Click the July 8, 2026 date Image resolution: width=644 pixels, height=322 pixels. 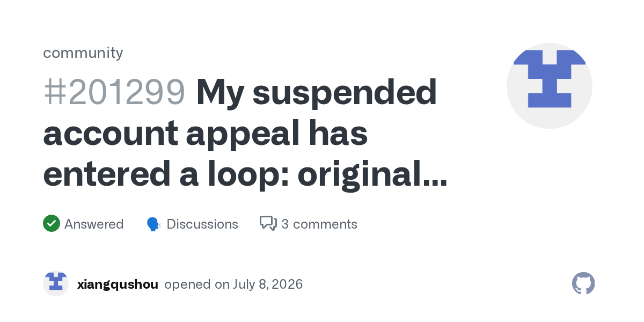268,284
